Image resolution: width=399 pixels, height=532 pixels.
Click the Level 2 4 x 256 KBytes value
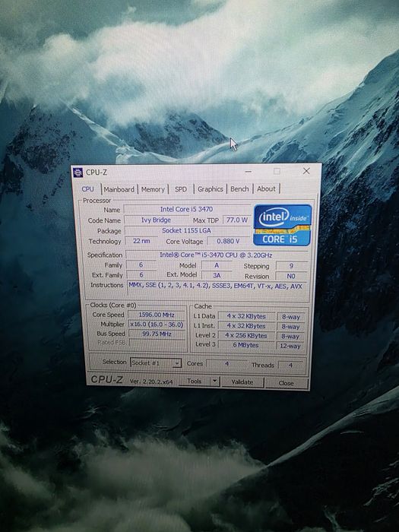[246, 336]
